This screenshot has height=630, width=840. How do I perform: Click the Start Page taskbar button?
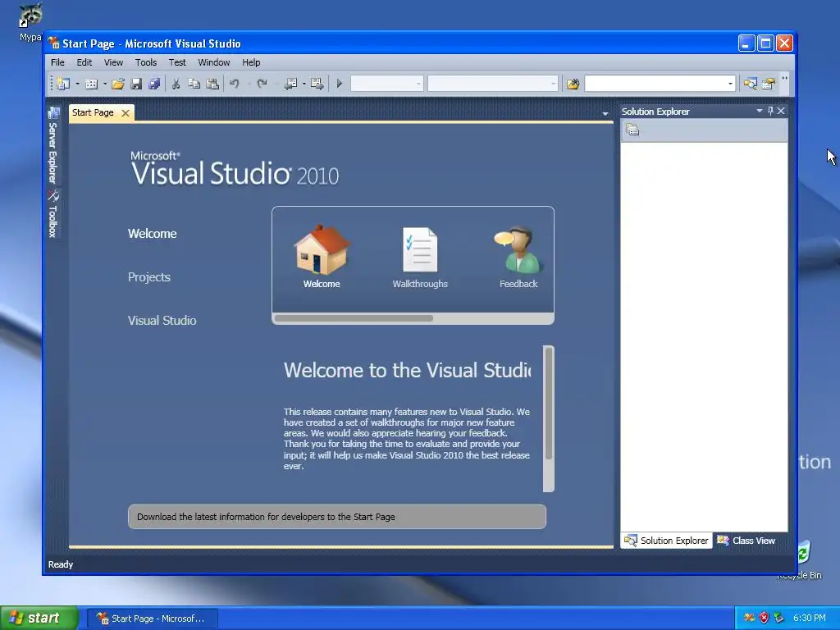point(153,619)
